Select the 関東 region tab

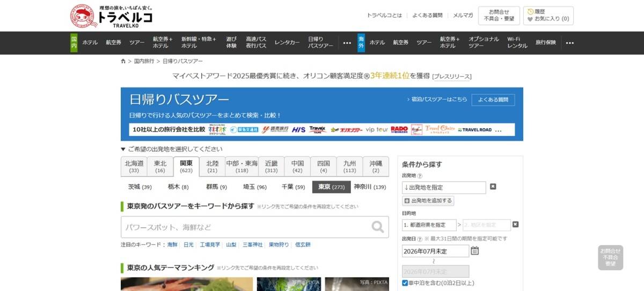point(186,166)
